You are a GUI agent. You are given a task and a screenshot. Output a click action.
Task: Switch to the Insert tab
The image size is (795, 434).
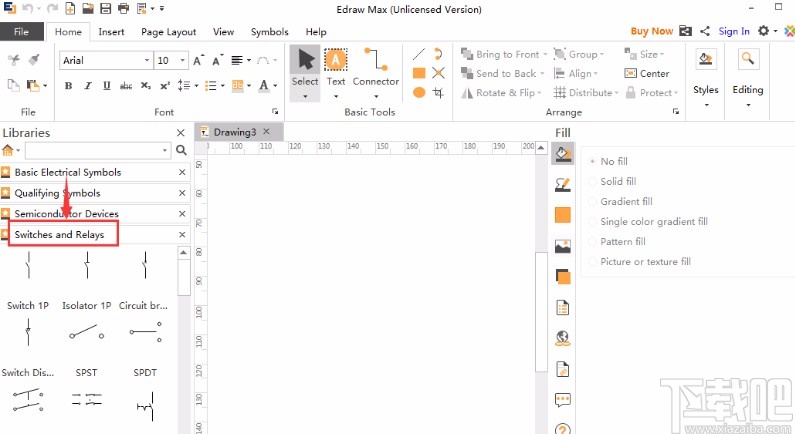click(111, 31)
